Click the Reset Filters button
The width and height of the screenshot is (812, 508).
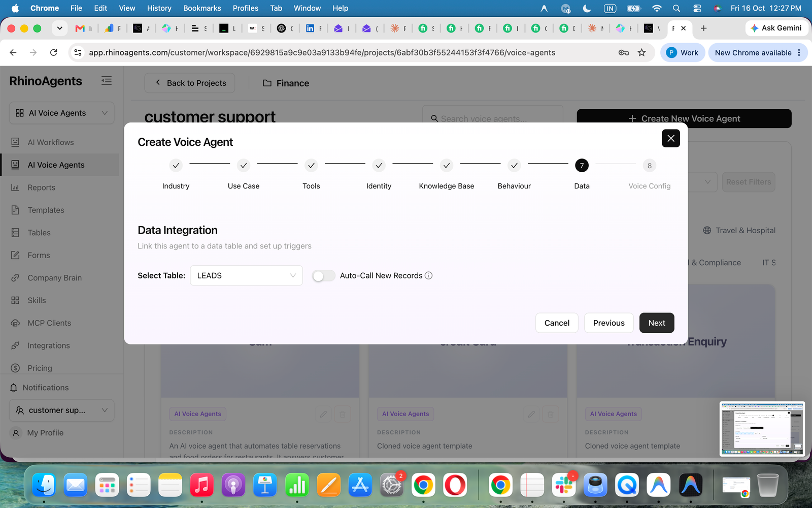click(x=749, y=182)
